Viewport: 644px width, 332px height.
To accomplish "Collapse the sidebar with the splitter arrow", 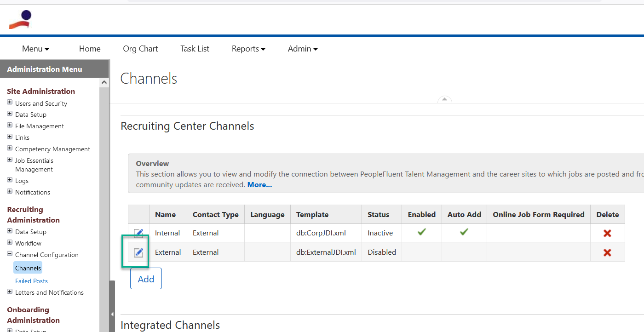I will pyautogui.click(x=112, y=315).
